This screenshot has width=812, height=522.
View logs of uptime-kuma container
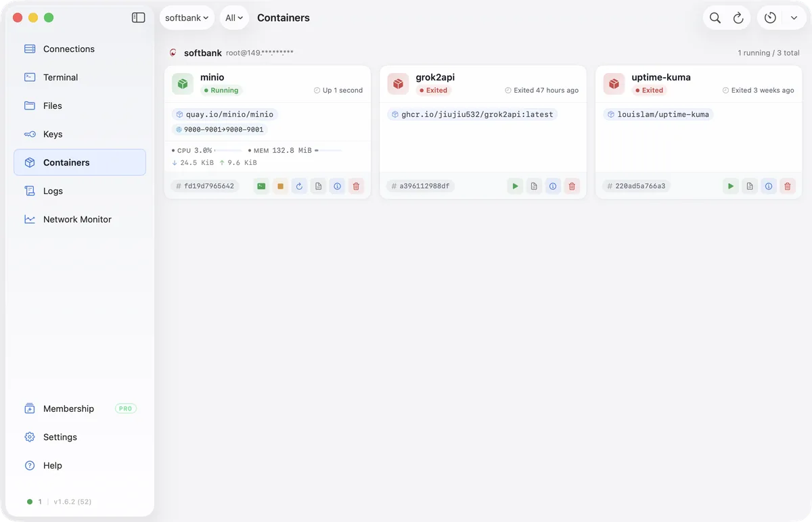click(749, 186)
